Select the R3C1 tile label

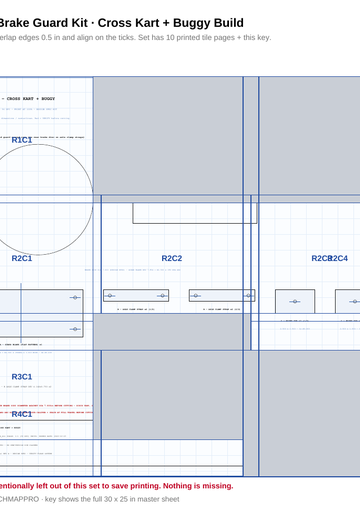[x=22, y=377]
